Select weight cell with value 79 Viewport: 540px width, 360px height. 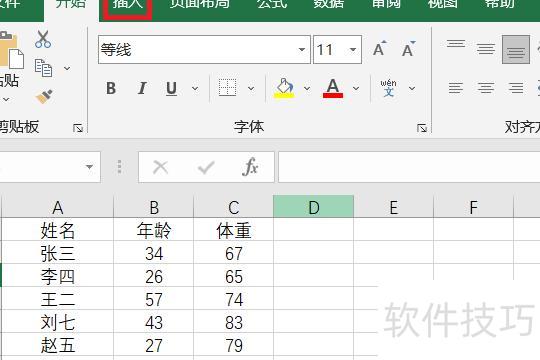point(234,345)
